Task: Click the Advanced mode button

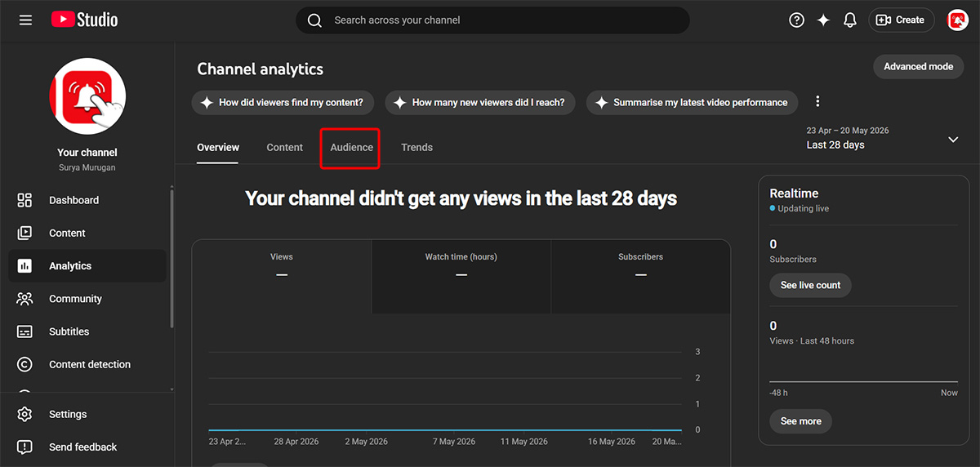Action: pos(918,67)
